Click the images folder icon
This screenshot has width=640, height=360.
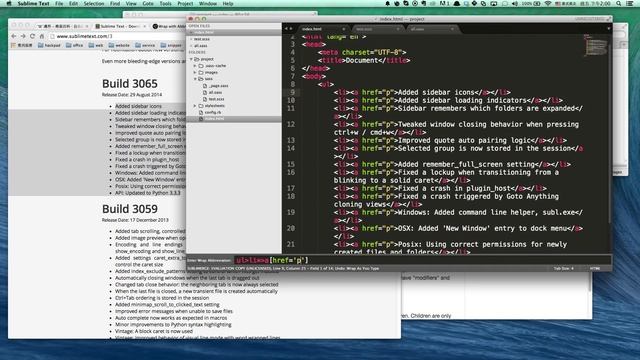201,72
